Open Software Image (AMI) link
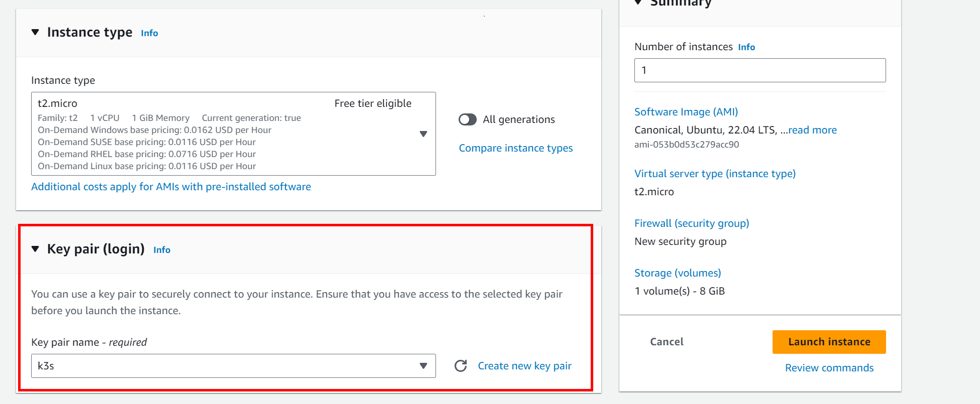 point(686,112)
